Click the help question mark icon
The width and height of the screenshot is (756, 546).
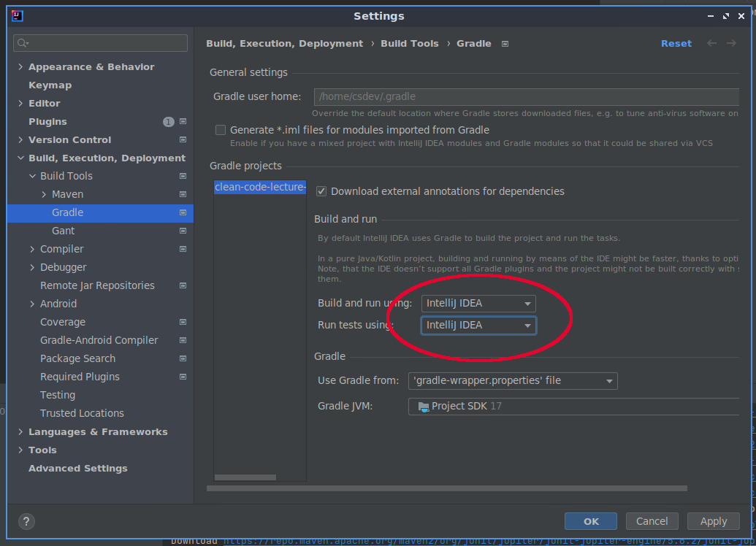point(26,521)
